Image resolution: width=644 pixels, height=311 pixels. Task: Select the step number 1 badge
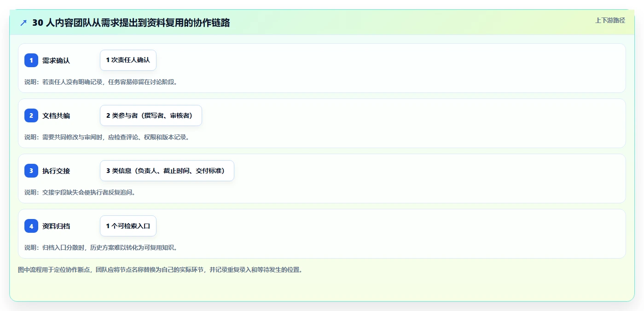[31, 60]
